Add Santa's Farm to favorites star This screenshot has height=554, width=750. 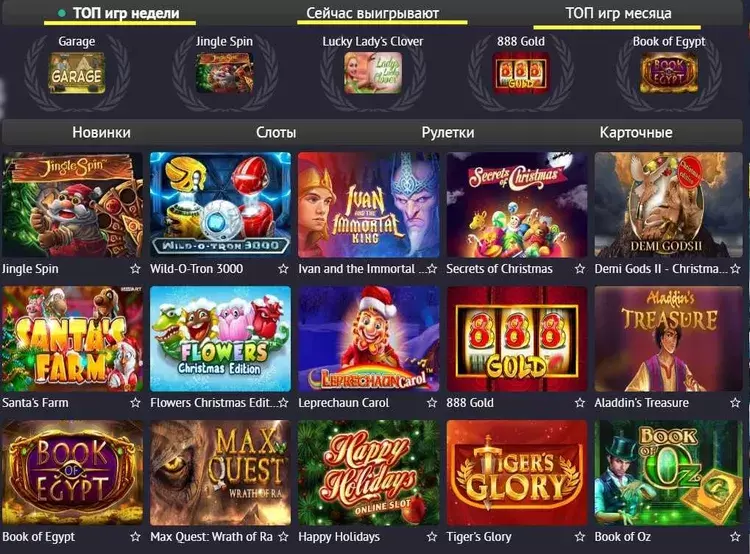[x=135, y=403]
